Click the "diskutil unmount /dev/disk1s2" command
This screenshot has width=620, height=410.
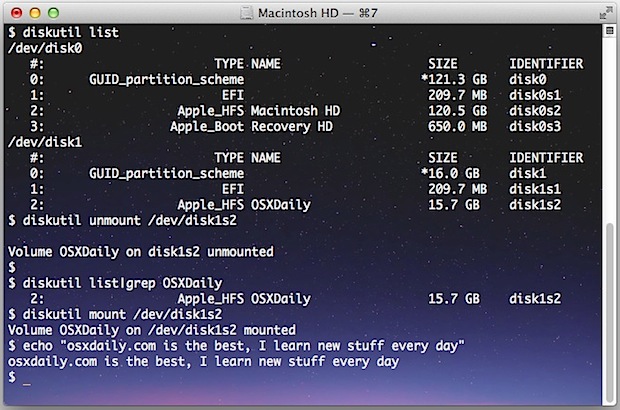click(130, 220)
